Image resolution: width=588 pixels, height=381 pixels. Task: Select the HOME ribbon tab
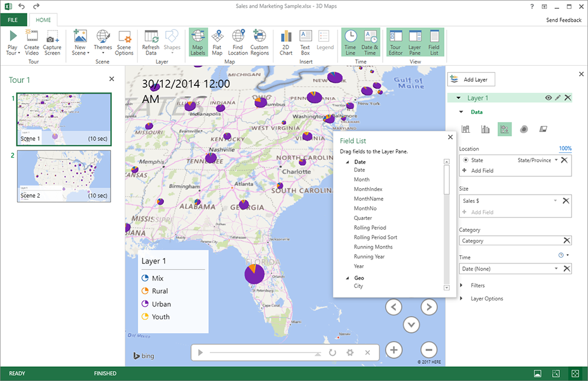click(x=43, y=19)
